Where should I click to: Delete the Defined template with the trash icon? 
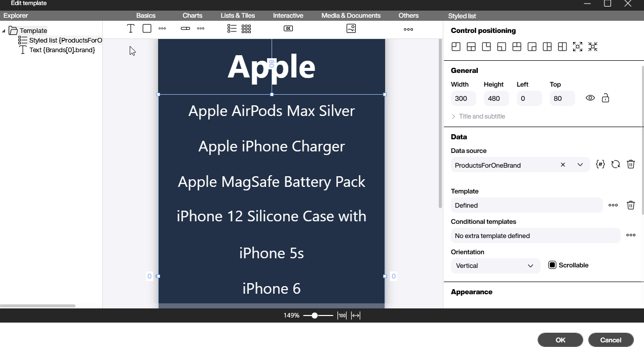[630, 205]
